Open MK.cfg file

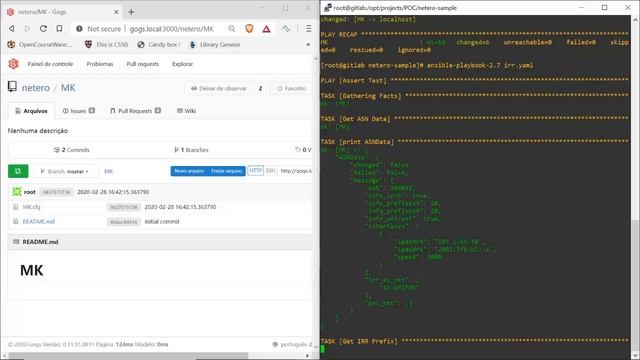click(x=31, y=207)
